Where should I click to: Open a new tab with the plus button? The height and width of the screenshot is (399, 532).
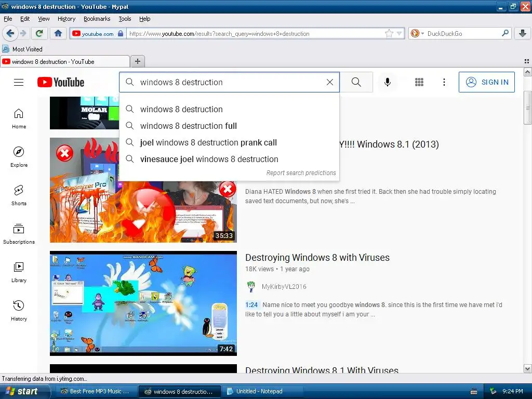coord(137,61)
